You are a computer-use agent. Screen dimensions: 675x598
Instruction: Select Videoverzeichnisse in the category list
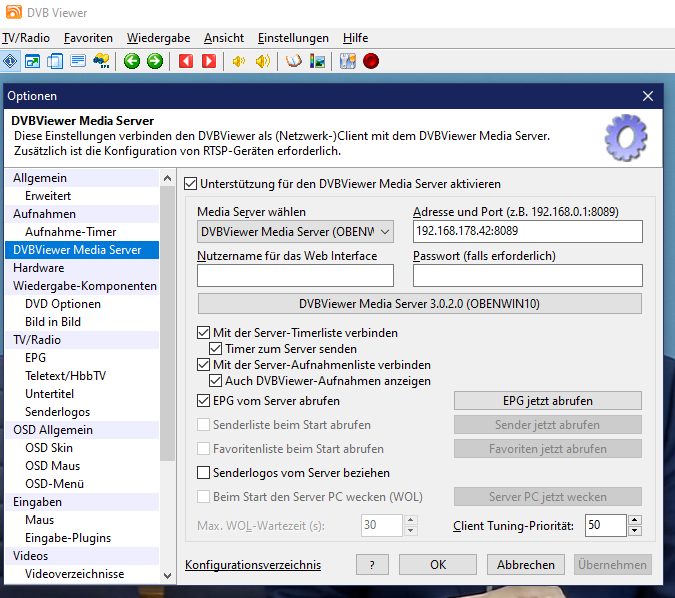click(x=82, y=574)
